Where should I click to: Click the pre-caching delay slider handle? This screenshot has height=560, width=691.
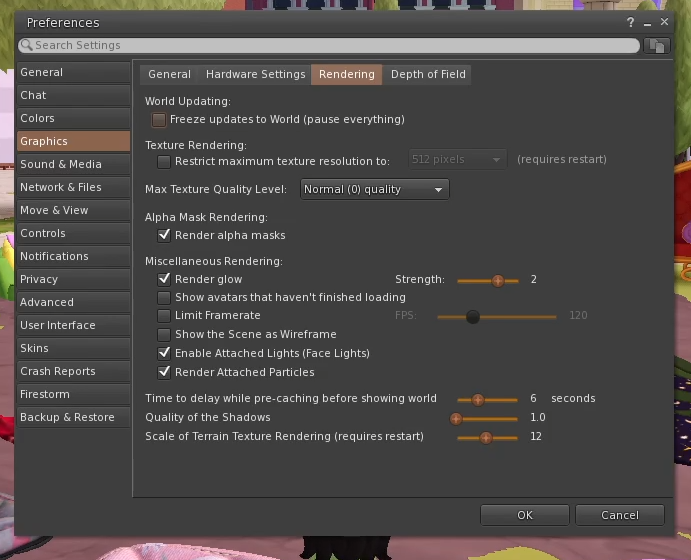tap(478, 400)
